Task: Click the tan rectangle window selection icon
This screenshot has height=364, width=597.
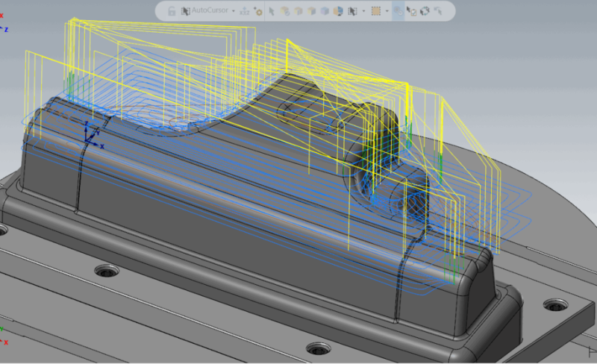Action: [x=376, y=11]
